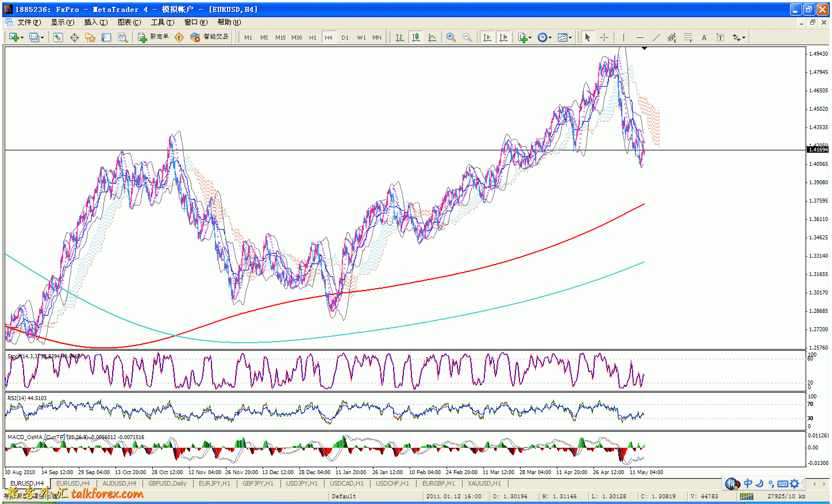Select the Fibonacci retracement tool
Image resolution: width=832 pixels, height=504 pixels.
tap(688, 37)
